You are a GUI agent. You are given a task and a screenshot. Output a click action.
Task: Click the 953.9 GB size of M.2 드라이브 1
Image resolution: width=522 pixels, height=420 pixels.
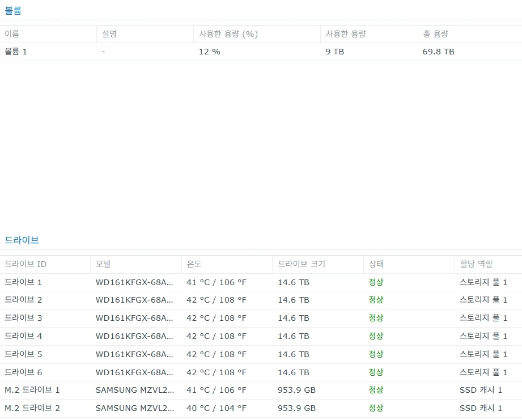296,390
